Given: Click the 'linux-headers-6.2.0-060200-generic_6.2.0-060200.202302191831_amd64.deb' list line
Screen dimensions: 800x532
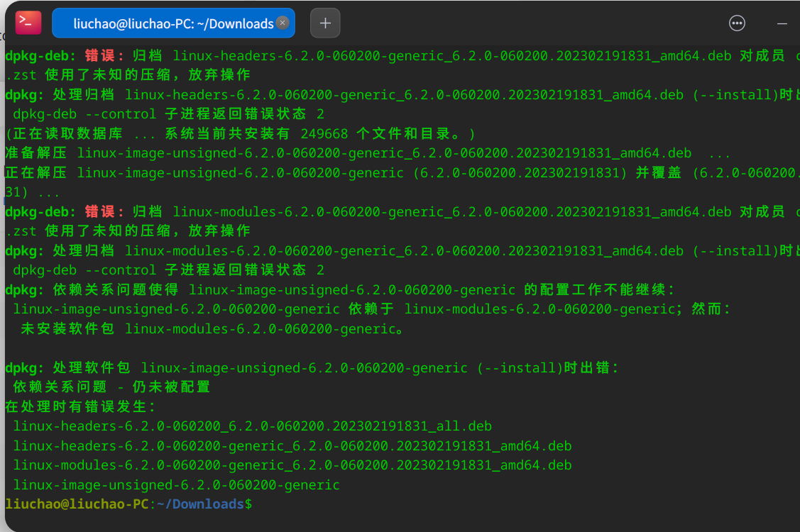Looking at the screenshot, I should click(x=292, y=445).
